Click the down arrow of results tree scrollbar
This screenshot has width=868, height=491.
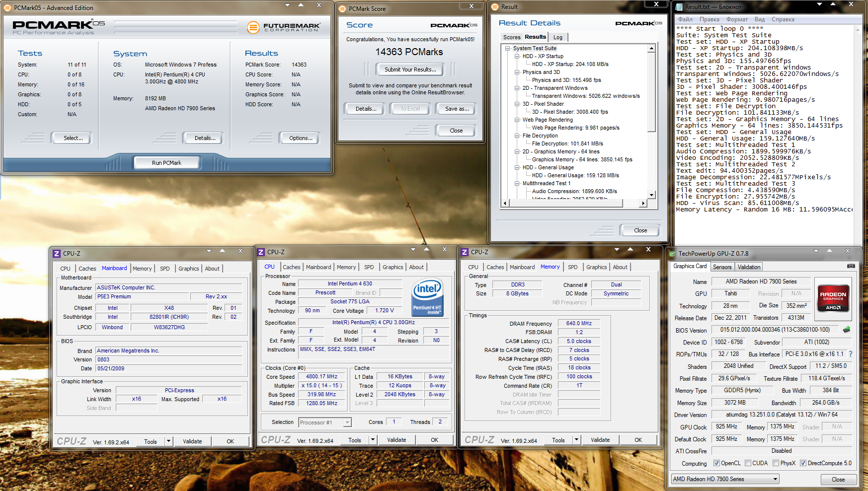[x=651, y=195]
